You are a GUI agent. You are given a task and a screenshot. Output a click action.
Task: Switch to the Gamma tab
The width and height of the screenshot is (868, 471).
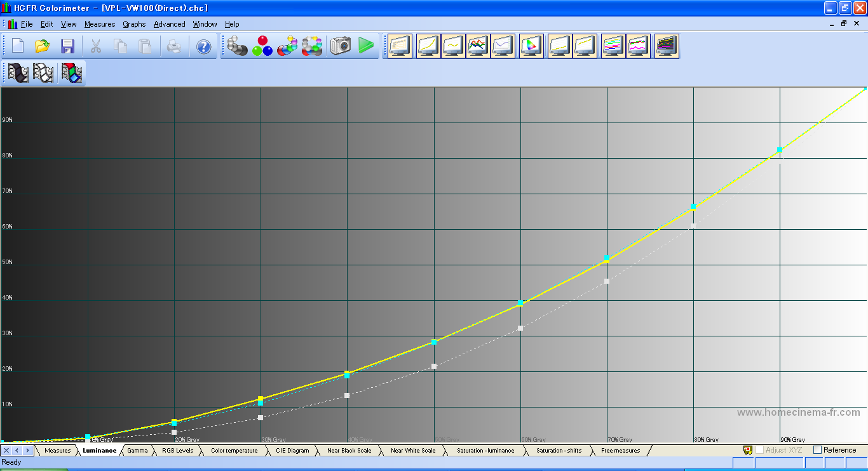coord(137,451)
